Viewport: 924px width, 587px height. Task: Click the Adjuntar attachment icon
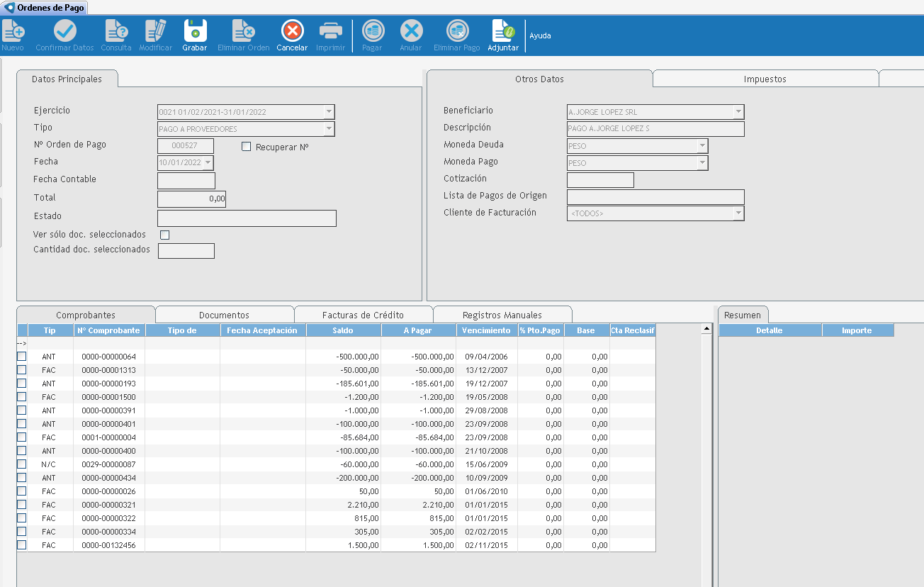tap(502, 31)
